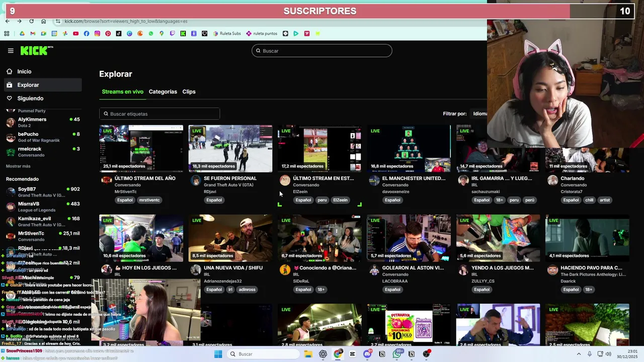The width and height of the screenshot is (644, 362).
Task: Open the WhatsApp bookmark in bookmarks bar
Action: [x=151, y=34]
